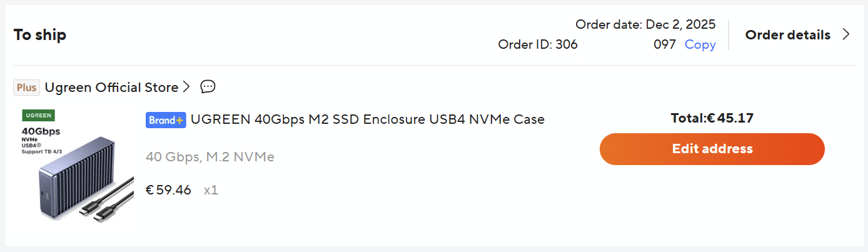This screenshot has height=252, width=868.
Task: Click the order number ending 097
Action: point(664,44)
